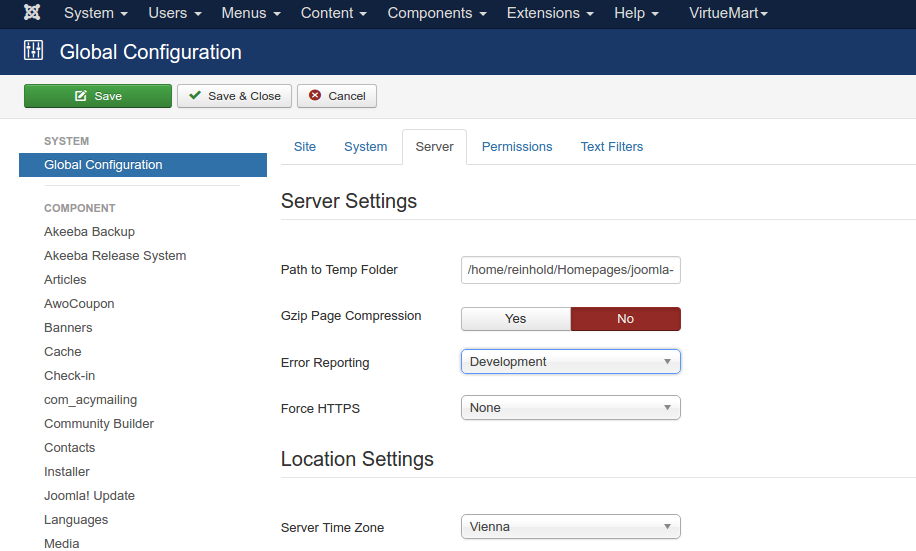Viewport: 916px width, 551px height.
Task: Click the green Save button
Action: click(x=98, y=96)
